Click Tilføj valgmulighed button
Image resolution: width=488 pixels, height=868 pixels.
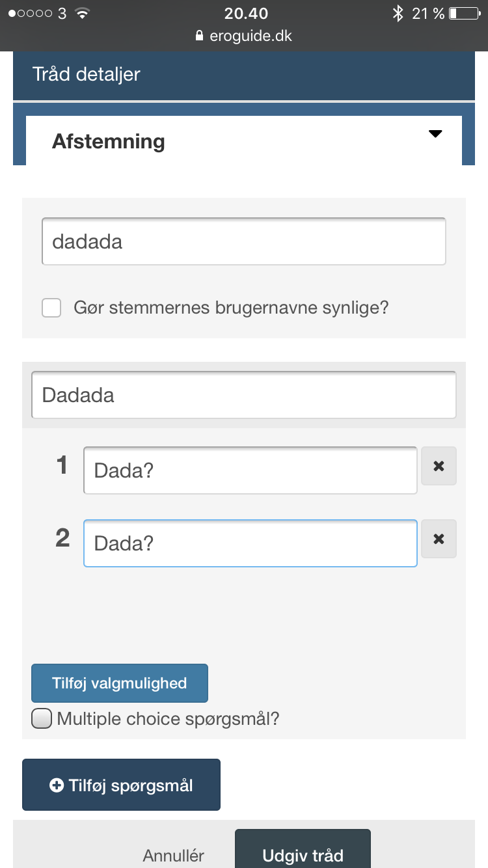(x=120, y=683)
